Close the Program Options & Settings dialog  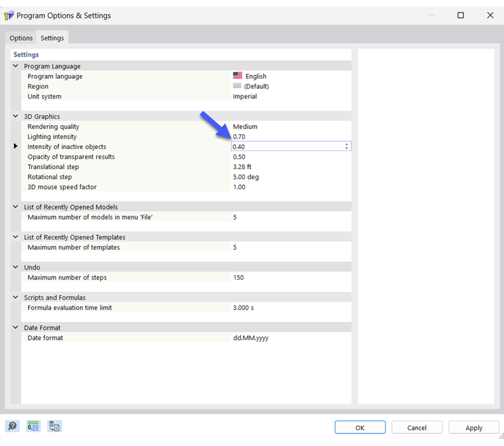pos(490,15)
